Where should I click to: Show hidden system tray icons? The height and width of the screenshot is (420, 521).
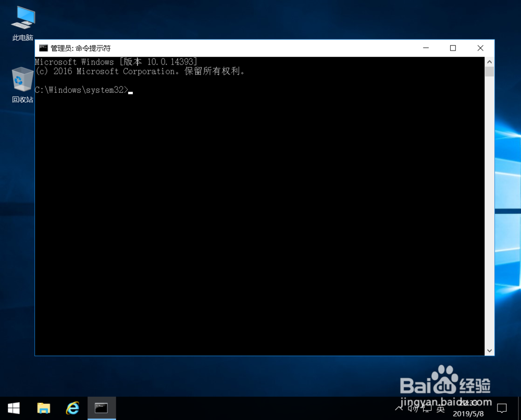point(399,408)
